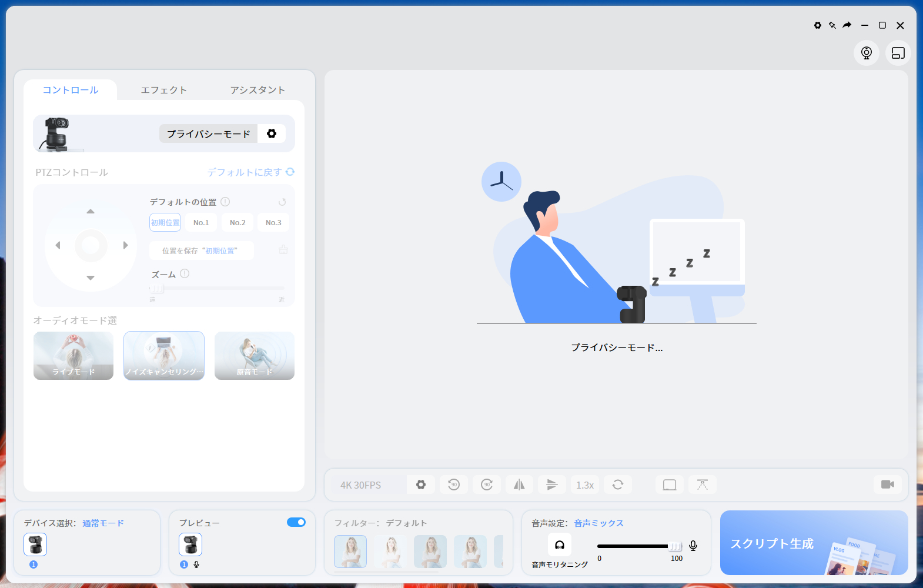The height and width of the screenshot is (588, 923).
Task: Click the picture-in-picture layout icon at top right
Action: pyautogui.click(x=898, y=53)
